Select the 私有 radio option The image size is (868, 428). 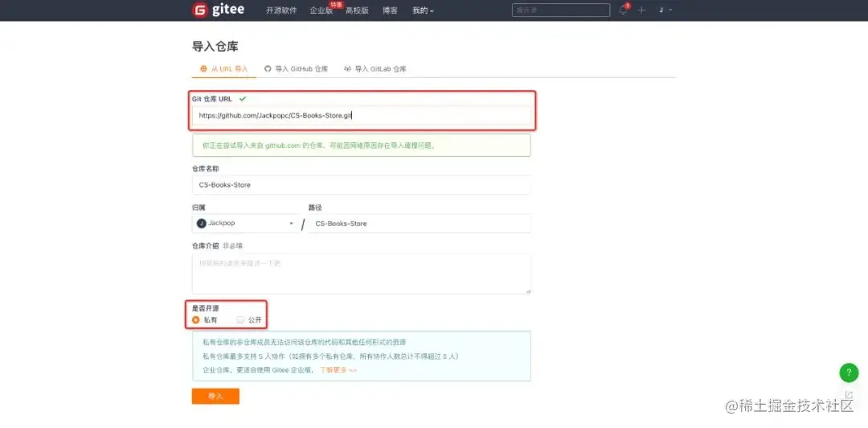point(195,320)
